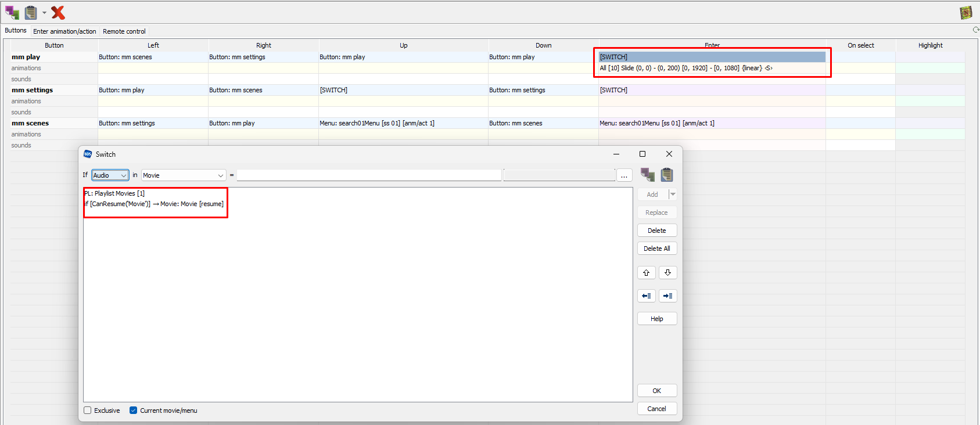Select the [SWITCH] Enter cell for mm settings

(712, 90)
